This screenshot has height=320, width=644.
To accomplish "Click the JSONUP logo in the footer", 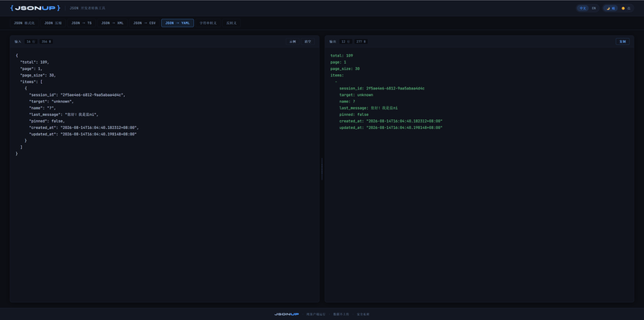I will coord(287,314).
